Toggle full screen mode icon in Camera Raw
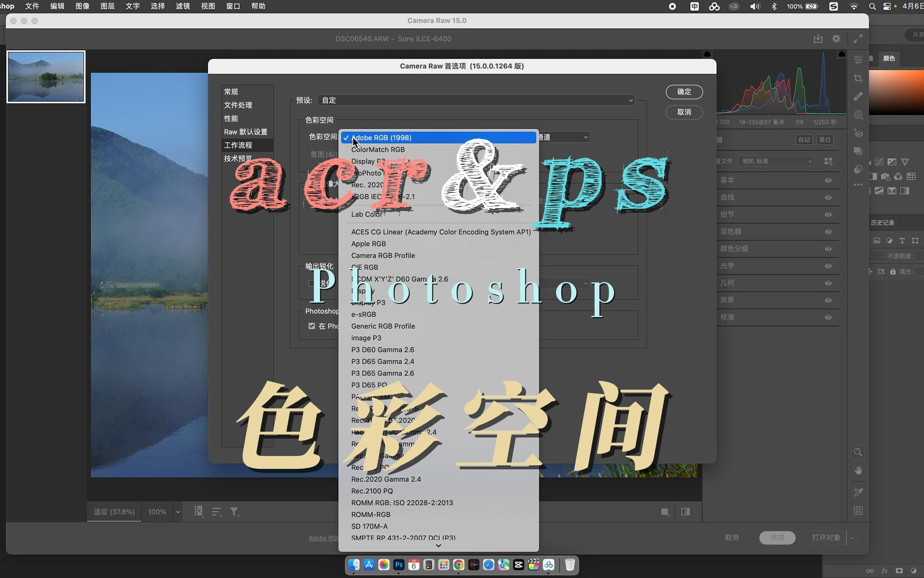Viewport: 924px width, 578px height. pos(858,39)
